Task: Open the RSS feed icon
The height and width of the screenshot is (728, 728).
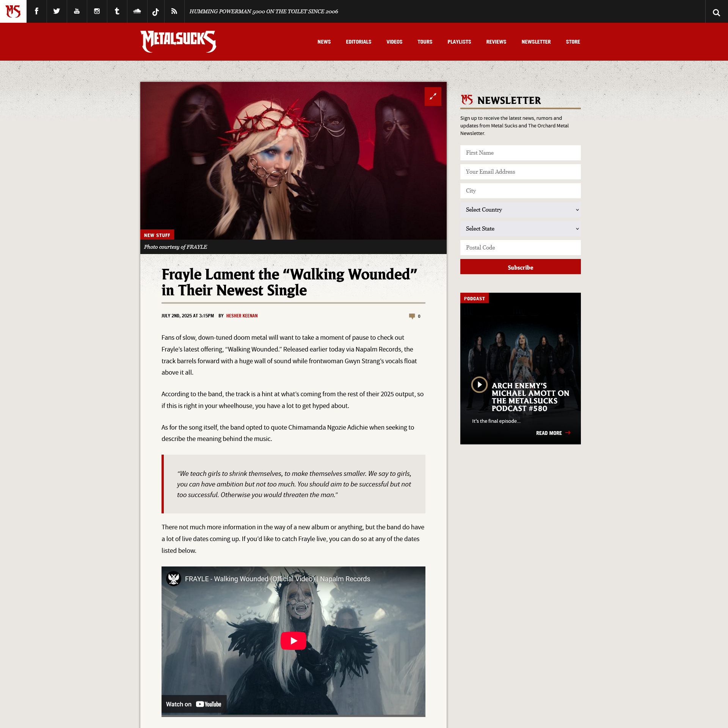Action: click(x=174, y=11)
